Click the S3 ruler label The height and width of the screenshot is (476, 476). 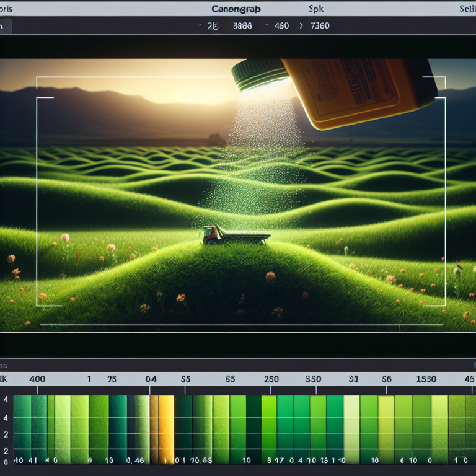[x=353, y=379]
